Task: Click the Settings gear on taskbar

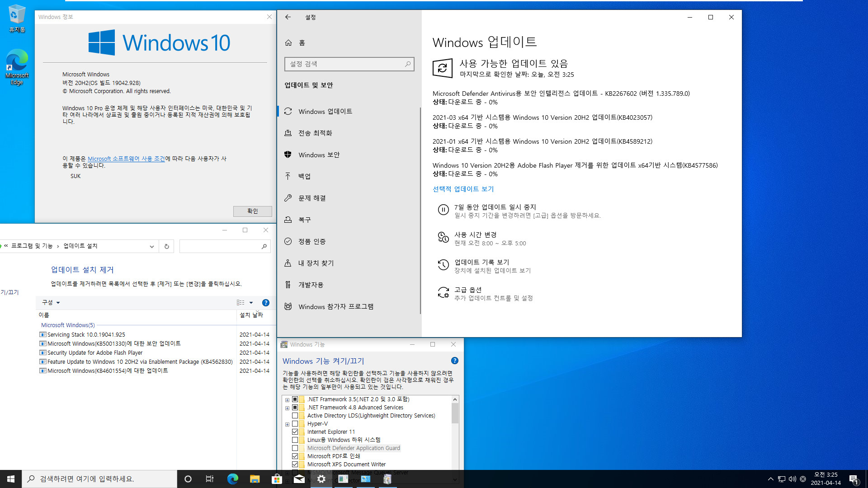Action: tap(321, 479)
